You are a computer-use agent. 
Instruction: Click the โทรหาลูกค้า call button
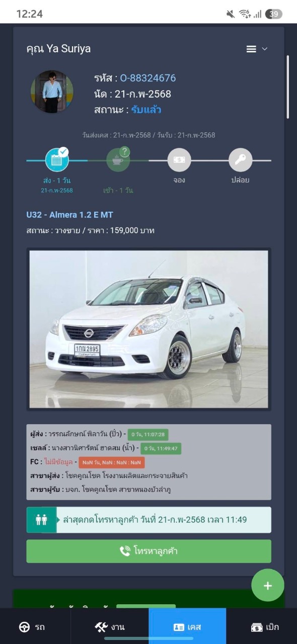(148, 551)
